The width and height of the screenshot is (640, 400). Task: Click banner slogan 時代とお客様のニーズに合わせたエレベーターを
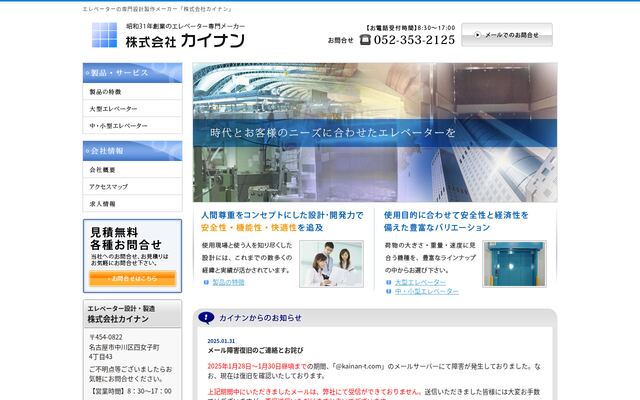[333, 133]
